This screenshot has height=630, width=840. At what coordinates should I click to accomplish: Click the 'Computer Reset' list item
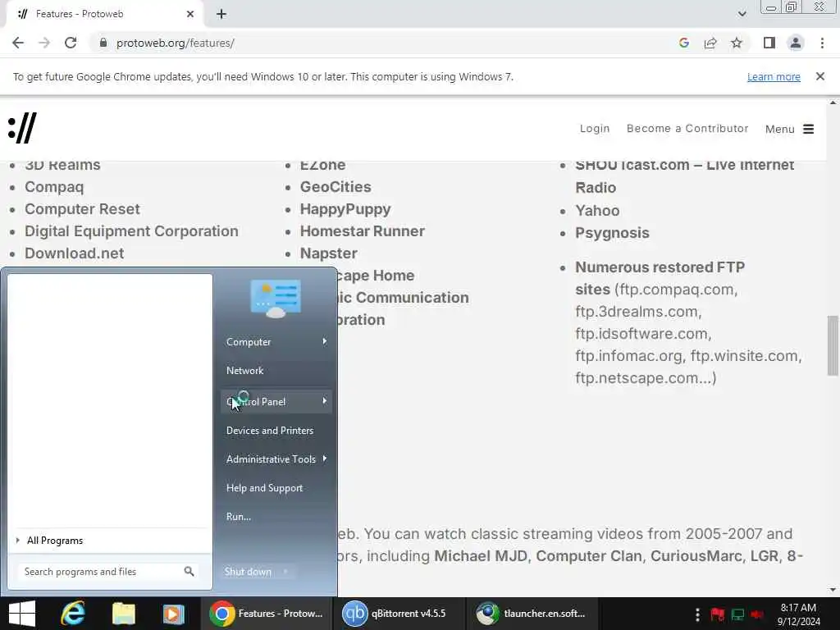[x=82, y=209]
